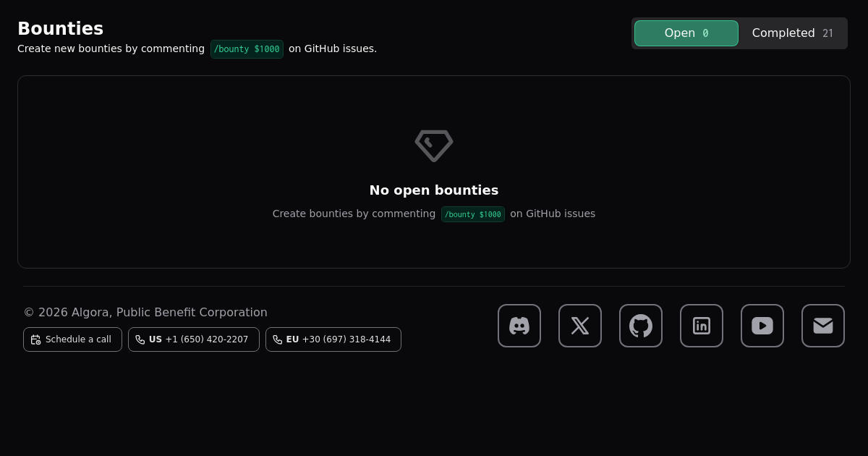
Task: Select the /bounty $1000 snippet under No open bounties
Action: [473, 214]
